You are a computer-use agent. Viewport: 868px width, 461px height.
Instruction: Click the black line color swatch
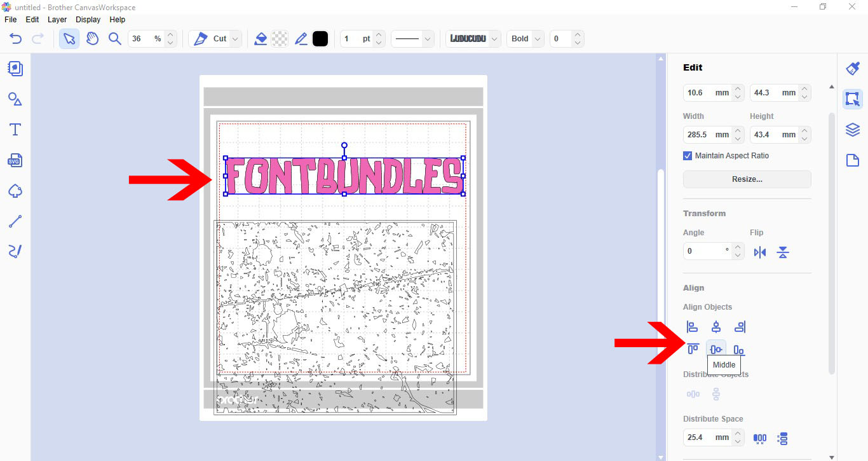pos(320,39)
